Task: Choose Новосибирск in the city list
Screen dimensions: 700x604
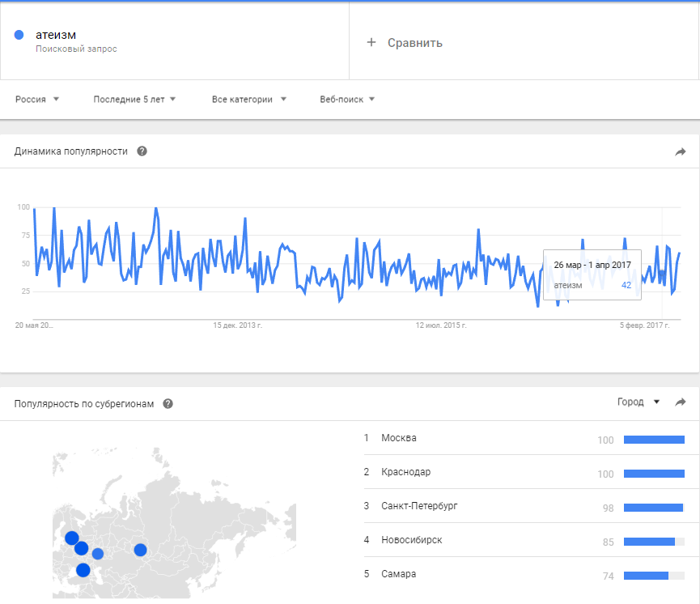Action: pyautogui.click(x=411, y=540)
